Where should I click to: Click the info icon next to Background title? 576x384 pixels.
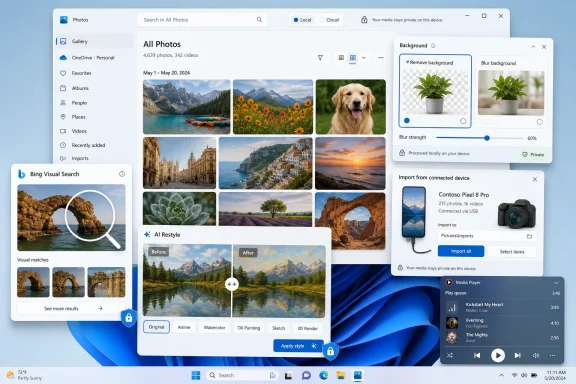point(433,46)
